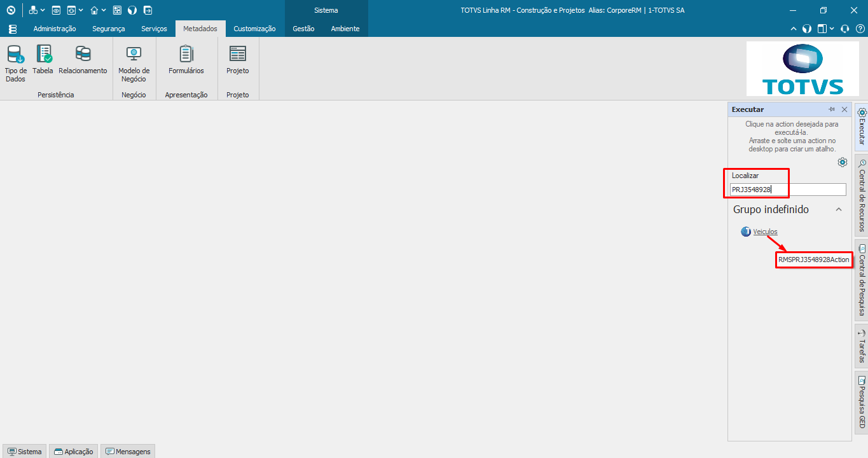Select the Executar side tab
Viewport: 868px width, 458px height.
click(862, 127)
